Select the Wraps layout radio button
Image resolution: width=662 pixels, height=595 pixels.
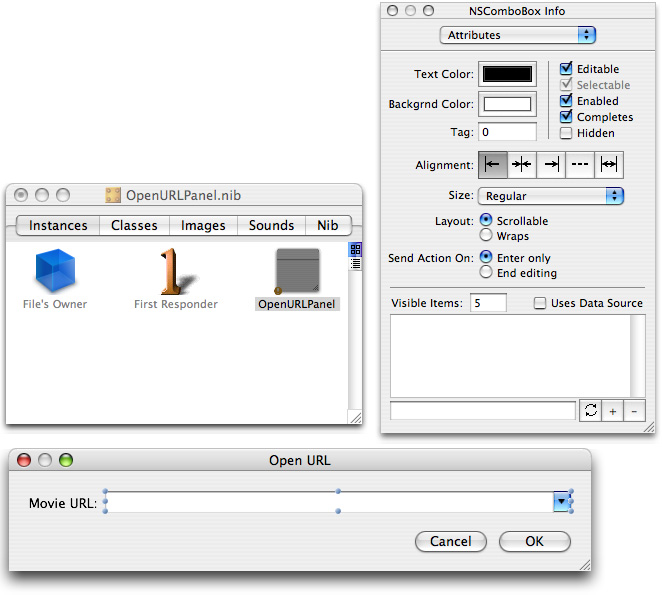pos(487,236)
